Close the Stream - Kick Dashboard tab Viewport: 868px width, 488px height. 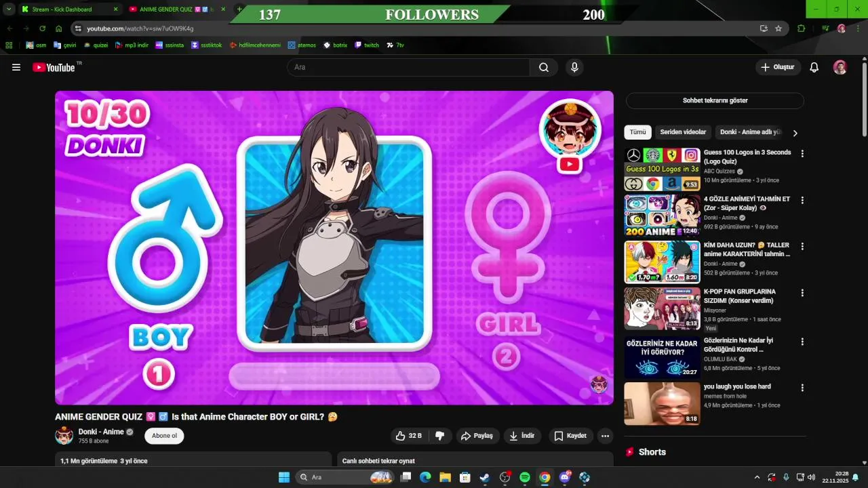(x=115, y=9)
